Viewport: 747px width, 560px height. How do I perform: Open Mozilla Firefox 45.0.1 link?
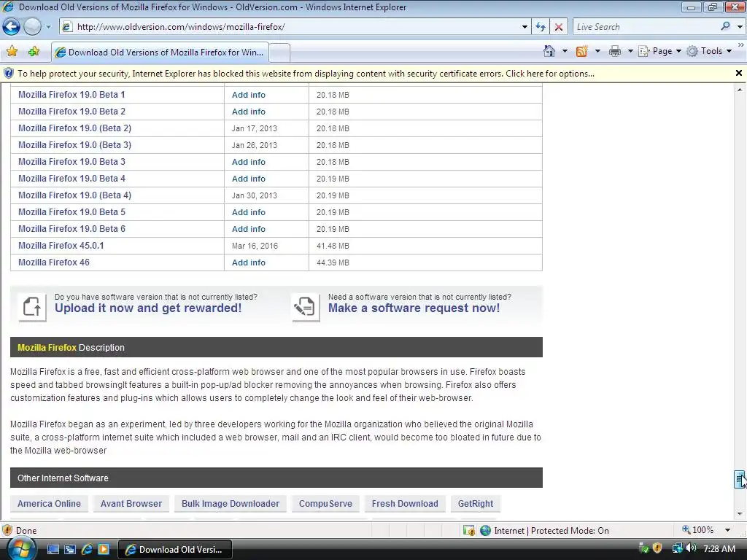(61, 246)
